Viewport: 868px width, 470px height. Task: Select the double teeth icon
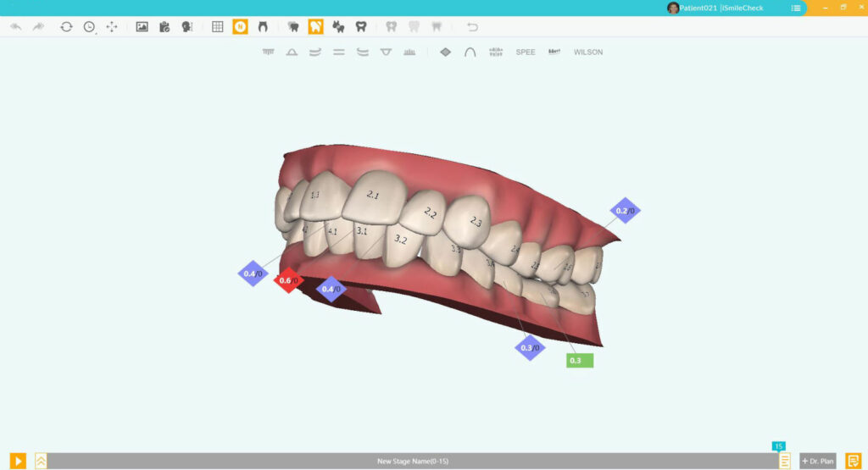tap(338, 26)
